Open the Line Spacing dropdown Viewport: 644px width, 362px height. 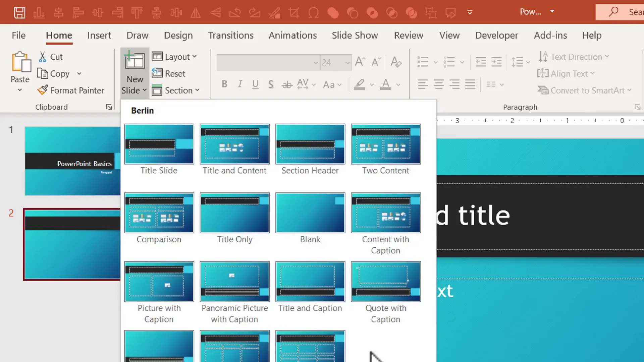click(520, 62)
